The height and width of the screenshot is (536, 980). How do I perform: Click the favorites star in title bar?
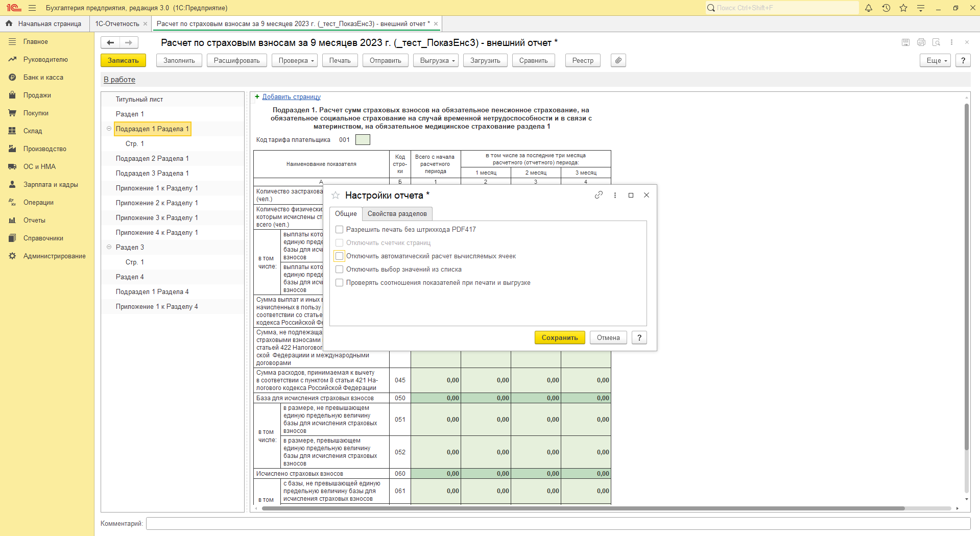[903, 8]
